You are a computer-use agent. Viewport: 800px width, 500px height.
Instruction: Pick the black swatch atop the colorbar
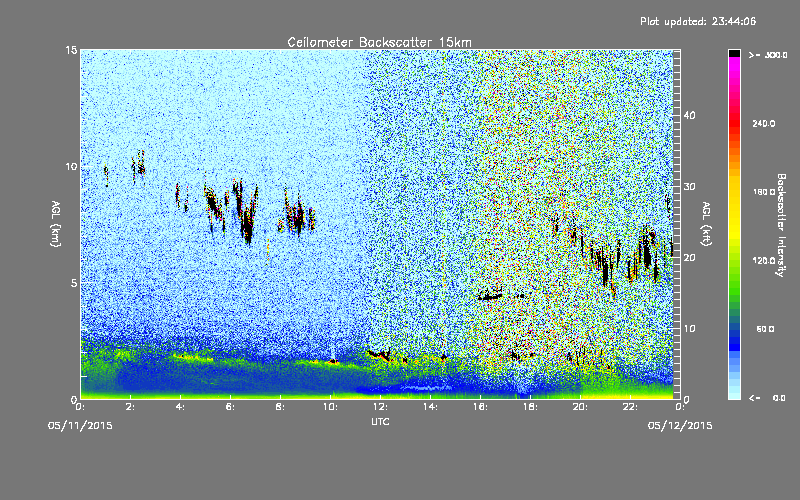[734, 53]
